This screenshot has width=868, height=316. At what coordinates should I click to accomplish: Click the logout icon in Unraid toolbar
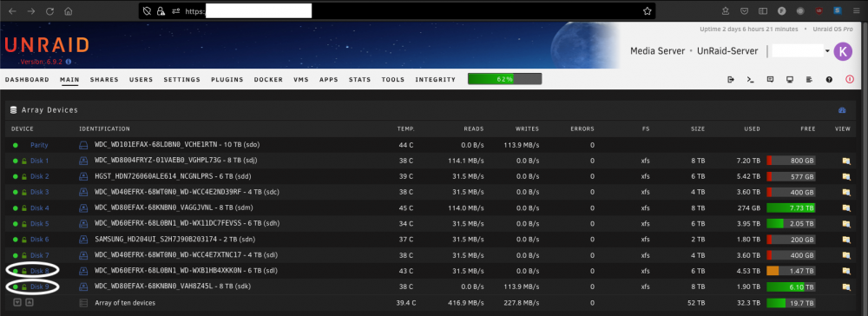(x=731, y=80)
